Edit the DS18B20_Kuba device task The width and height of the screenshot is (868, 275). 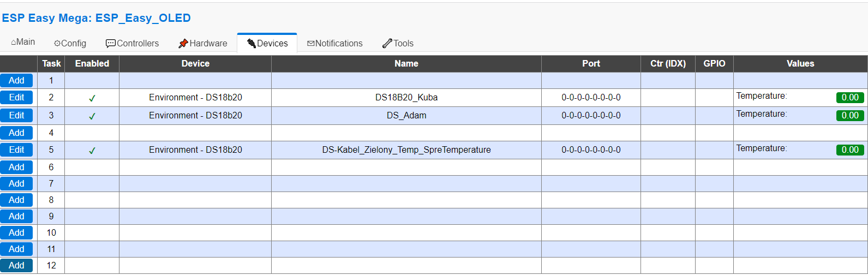[16, 97]
